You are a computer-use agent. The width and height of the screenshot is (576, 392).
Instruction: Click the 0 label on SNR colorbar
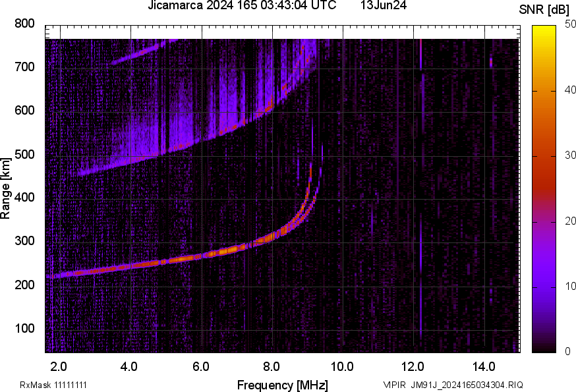568,352
